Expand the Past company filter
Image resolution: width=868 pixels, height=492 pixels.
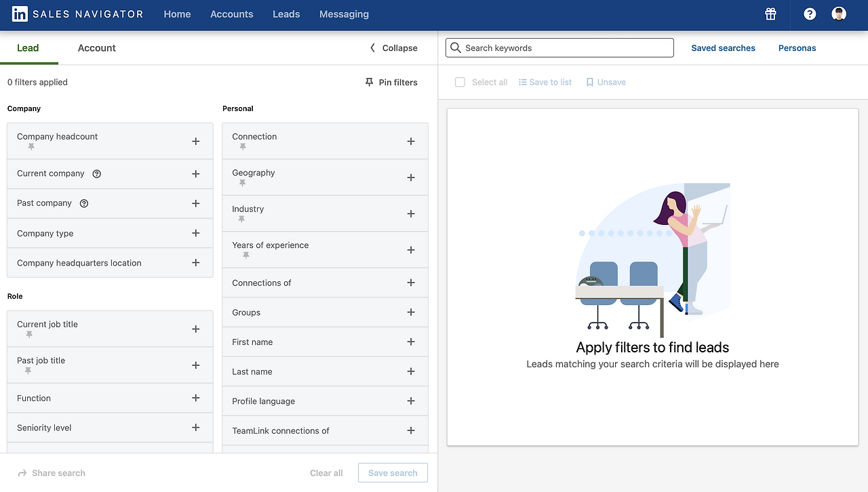196,203
